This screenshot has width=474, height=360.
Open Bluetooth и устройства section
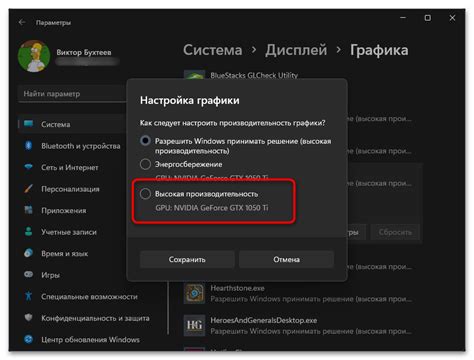[x=81, y=146]
